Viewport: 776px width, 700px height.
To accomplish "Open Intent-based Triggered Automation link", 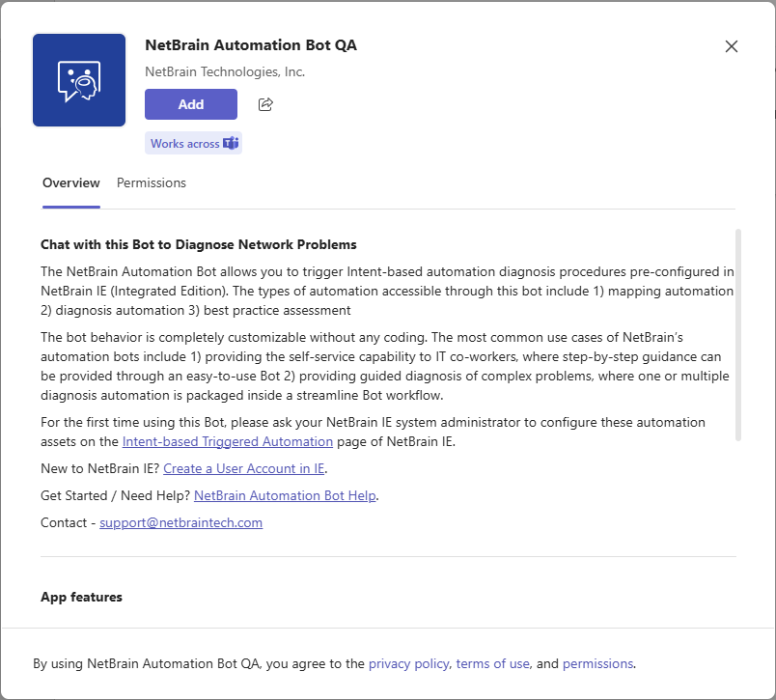I will 228,441.
